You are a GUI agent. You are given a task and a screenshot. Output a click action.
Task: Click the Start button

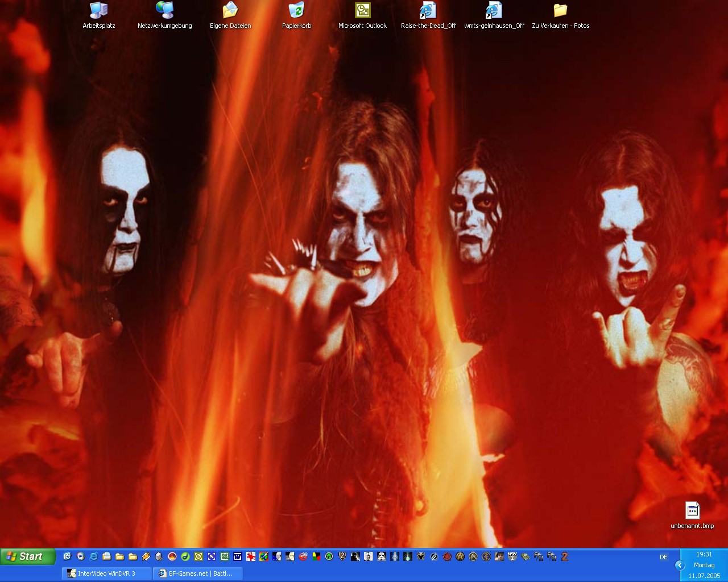(28, 556)
